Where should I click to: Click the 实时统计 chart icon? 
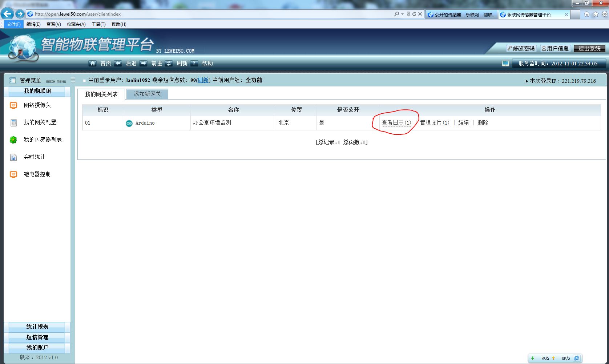13,157
